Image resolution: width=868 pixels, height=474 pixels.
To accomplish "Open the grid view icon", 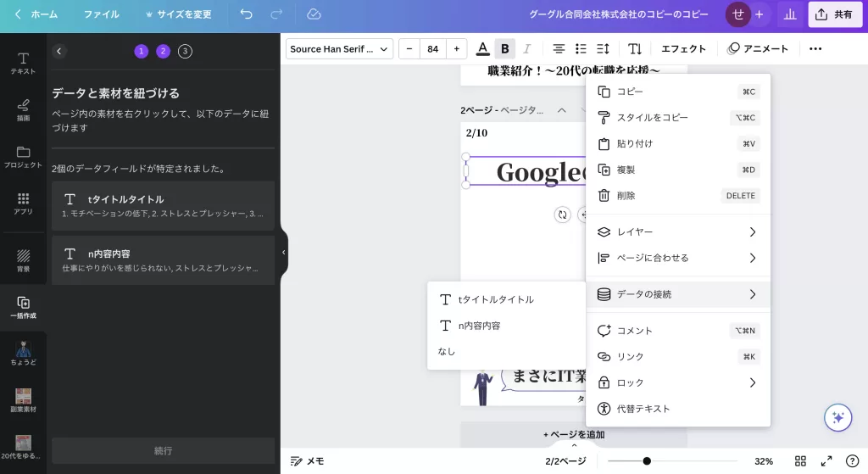I will 800,460.
